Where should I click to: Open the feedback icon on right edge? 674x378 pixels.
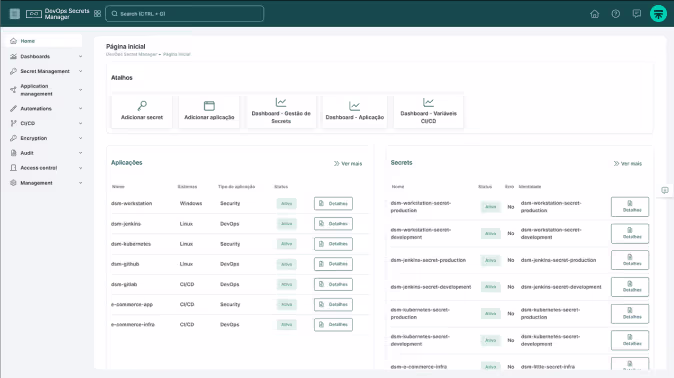[x=665, y=190]
